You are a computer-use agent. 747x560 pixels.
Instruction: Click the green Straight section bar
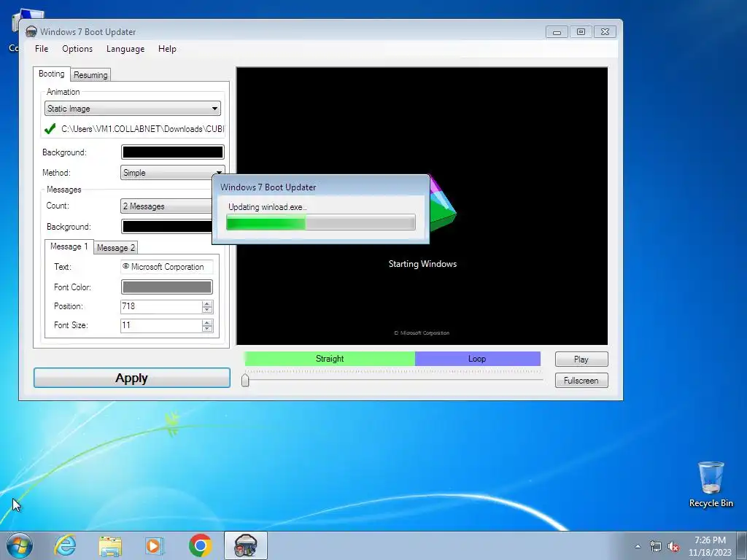[330, 359]
